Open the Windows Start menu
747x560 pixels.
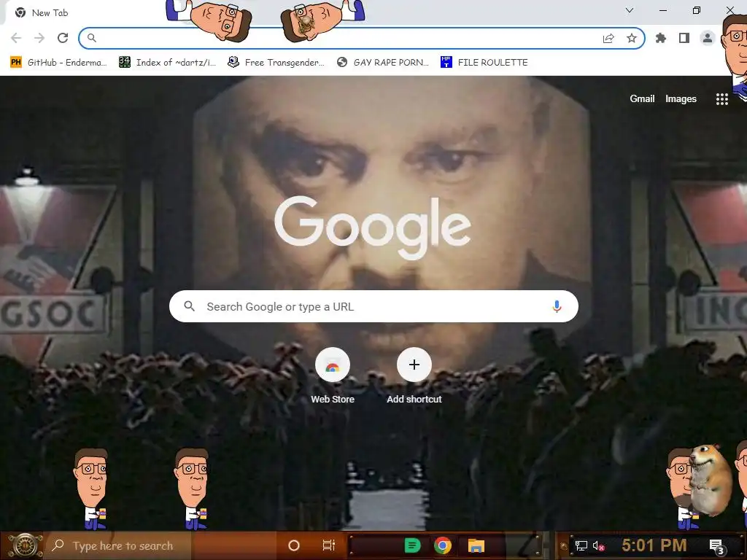(25, 545)
